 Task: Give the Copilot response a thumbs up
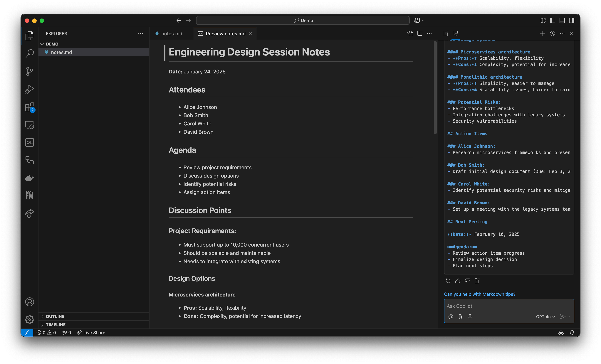click(x=458, y=281)
